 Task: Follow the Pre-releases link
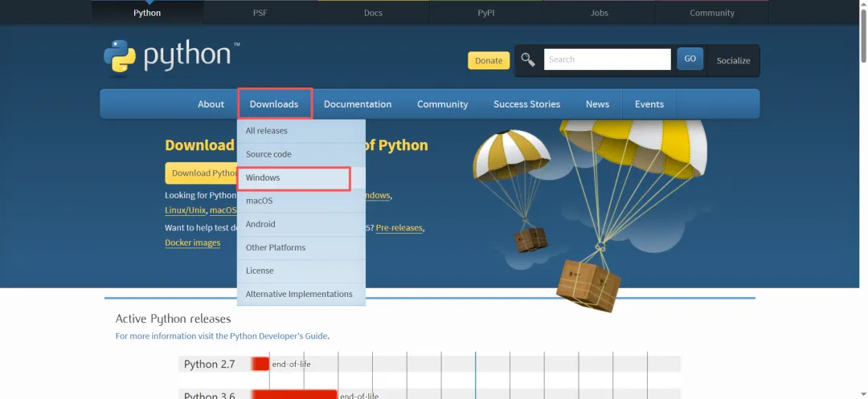click(399, 228)
